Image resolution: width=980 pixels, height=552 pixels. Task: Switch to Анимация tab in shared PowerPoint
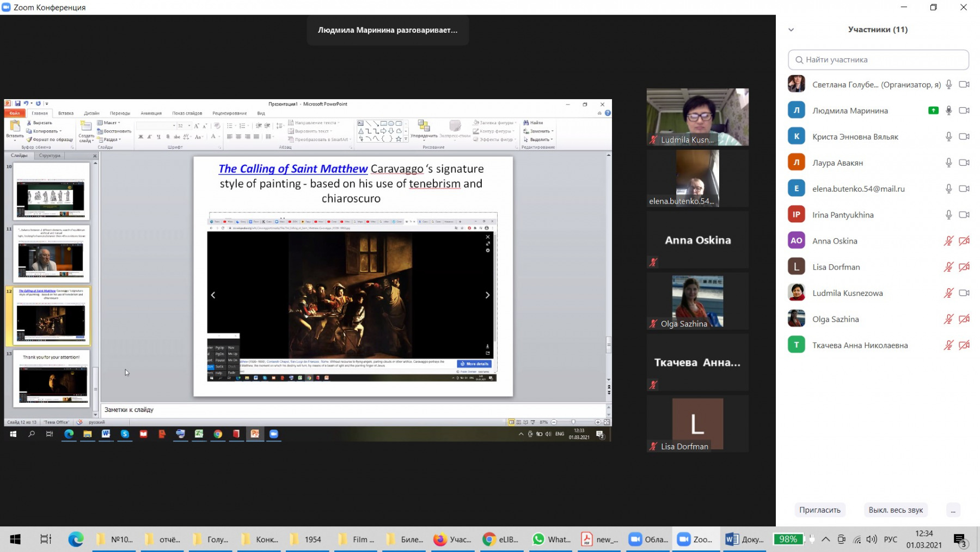[x=151, y=113]
